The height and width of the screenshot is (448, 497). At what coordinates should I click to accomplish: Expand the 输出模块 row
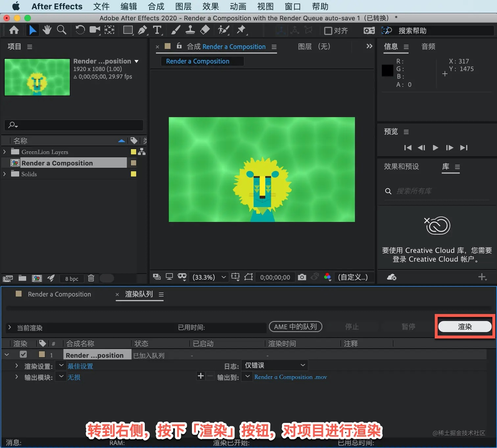coord(17,377)
